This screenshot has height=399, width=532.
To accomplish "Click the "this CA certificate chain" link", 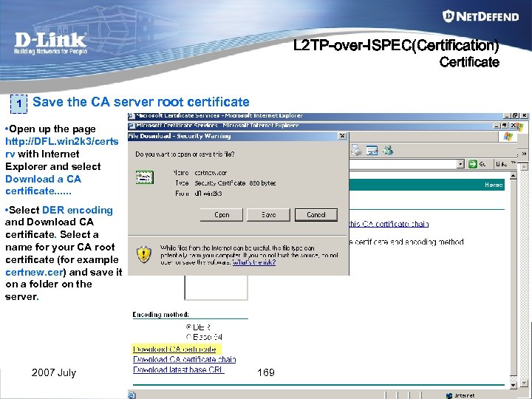I will tap(389, 224).
